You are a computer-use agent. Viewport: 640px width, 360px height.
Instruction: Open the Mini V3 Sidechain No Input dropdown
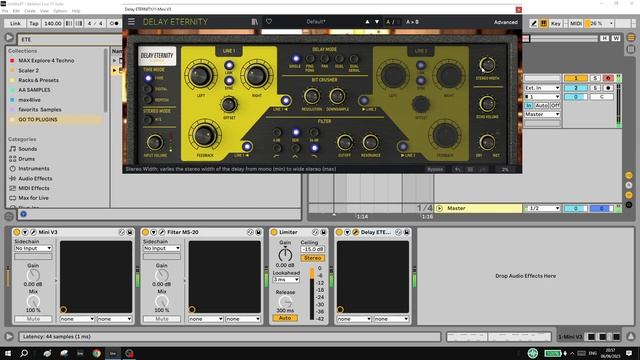pyautogui.click(x=33, y=248)
